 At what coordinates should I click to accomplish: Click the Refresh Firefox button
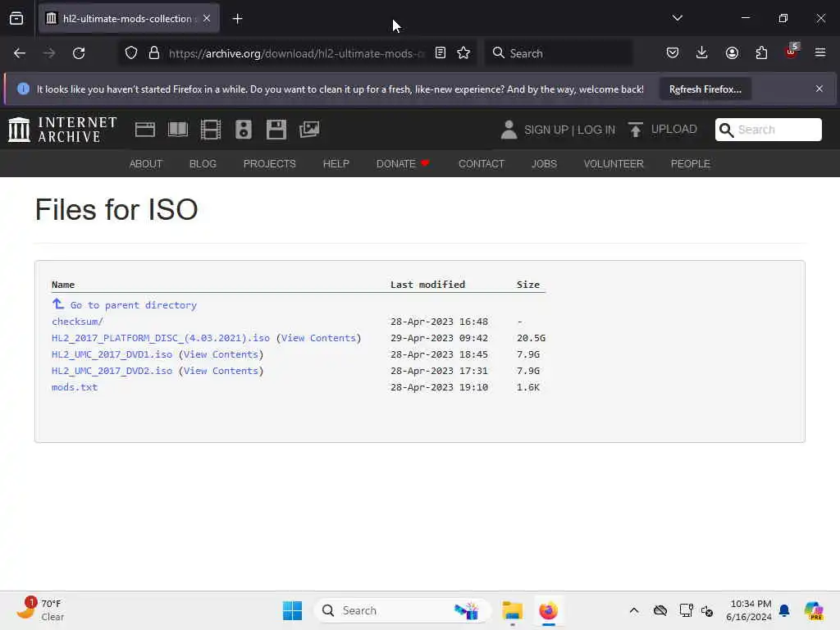[x=705, y=89]
